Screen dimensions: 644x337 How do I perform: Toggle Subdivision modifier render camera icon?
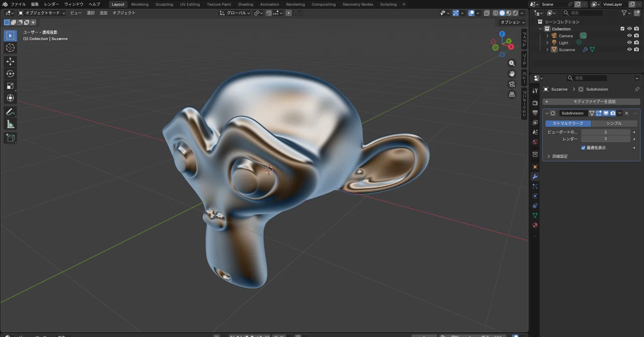click(613, 113)
